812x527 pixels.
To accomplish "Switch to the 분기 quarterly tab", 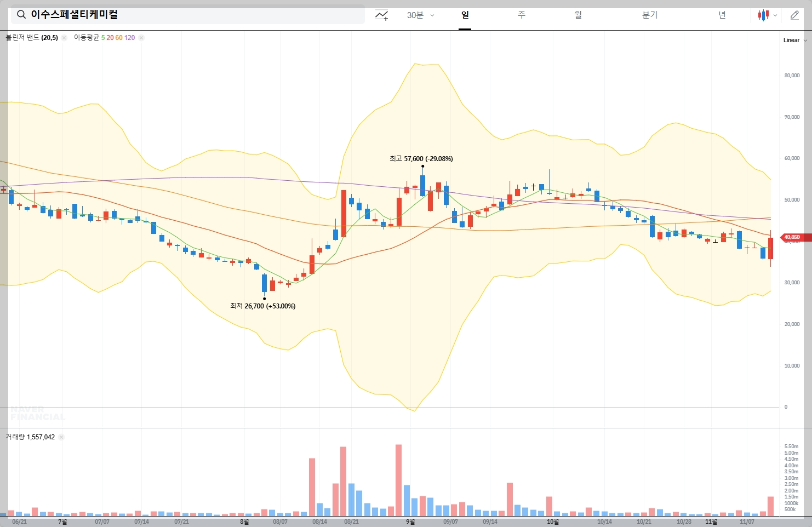I will (650, 15).
